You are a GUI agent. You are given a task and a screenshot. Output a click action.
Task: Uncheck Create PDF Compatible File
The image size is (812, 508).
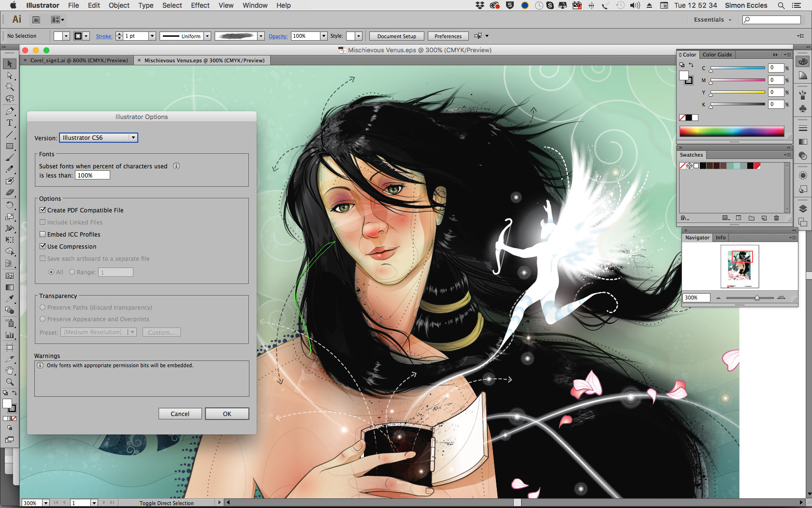[x=43, y=210]
